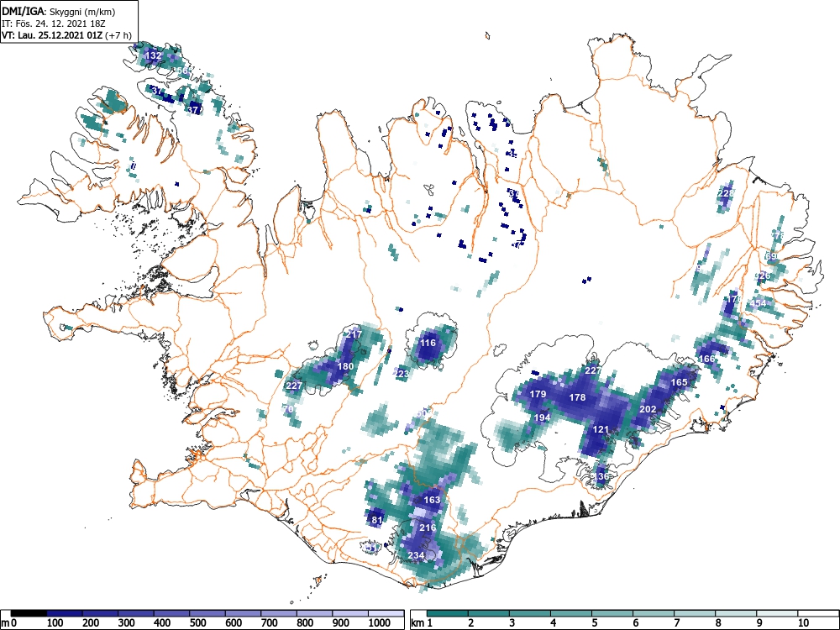The width and height of the screenshot is (840, 630).
Task: Select the 180 visibility value label
Action: pyautogui.click(x=345, y=366)
